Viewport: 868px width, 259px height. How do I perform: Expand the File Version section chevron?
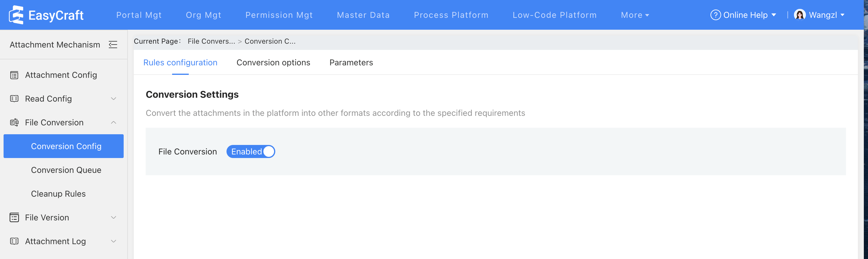click(114, 218)
